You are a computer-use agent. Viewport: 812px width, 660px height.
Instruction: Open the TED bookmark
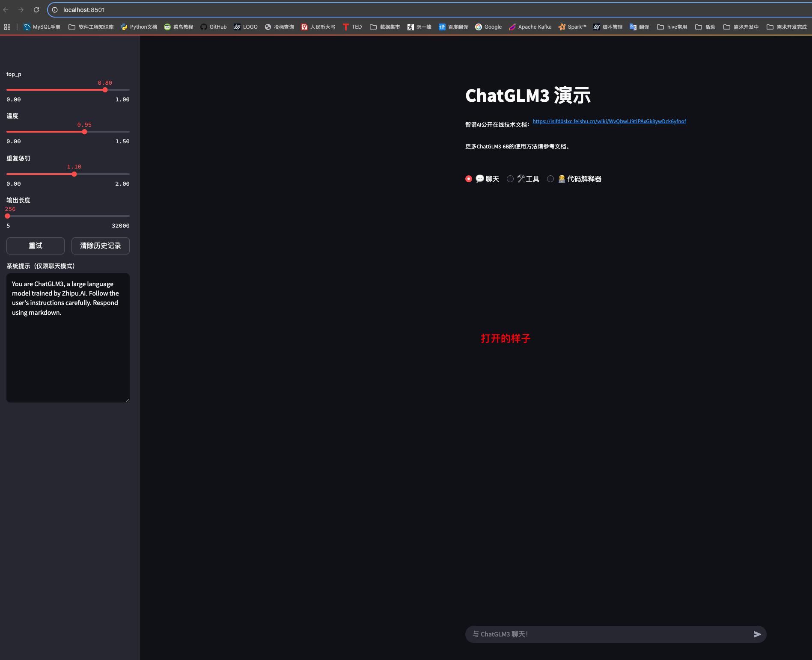pos(352,27)
